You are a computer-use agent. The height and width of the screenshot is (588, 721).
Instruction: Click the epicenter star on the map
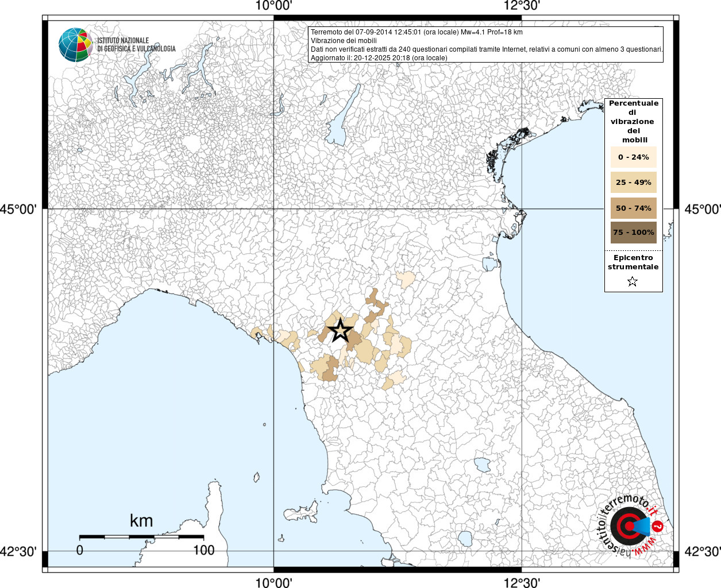pyautogui.click(x=340, y=330)
